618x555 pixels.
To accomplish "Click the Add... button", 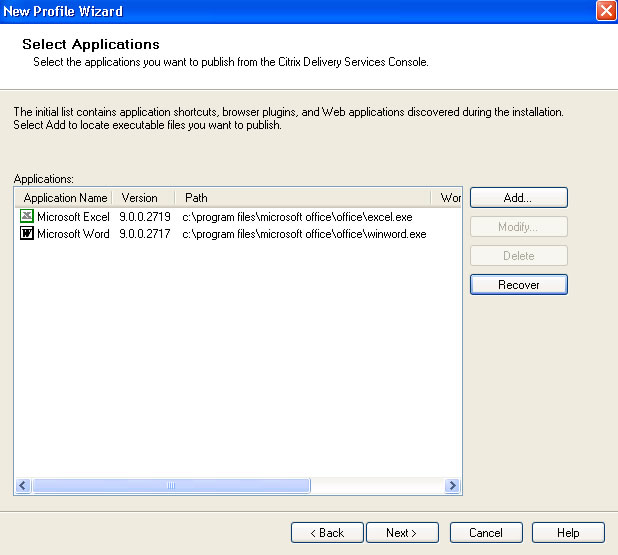I will pos(519,197).
